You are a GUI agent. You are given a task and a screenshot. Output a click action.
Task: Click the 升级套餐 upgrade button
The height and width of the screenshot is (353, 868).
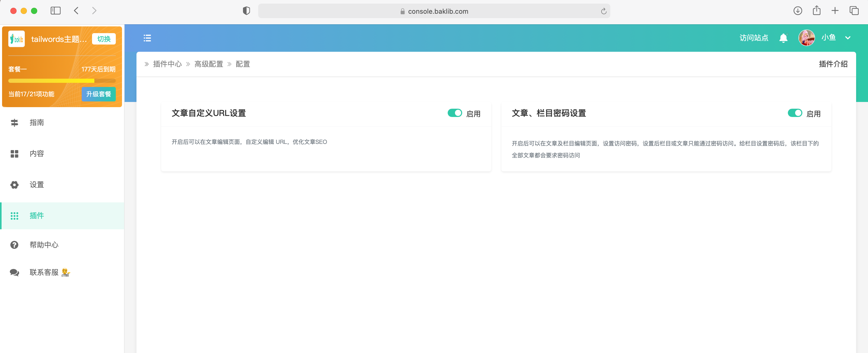pyautogui.click(x=98, y=94)
